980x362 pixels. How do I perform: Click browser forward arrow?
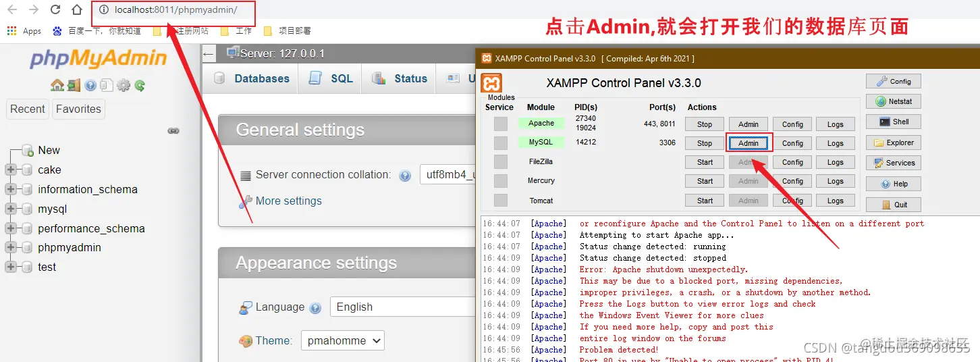click(x=34, y=9)
